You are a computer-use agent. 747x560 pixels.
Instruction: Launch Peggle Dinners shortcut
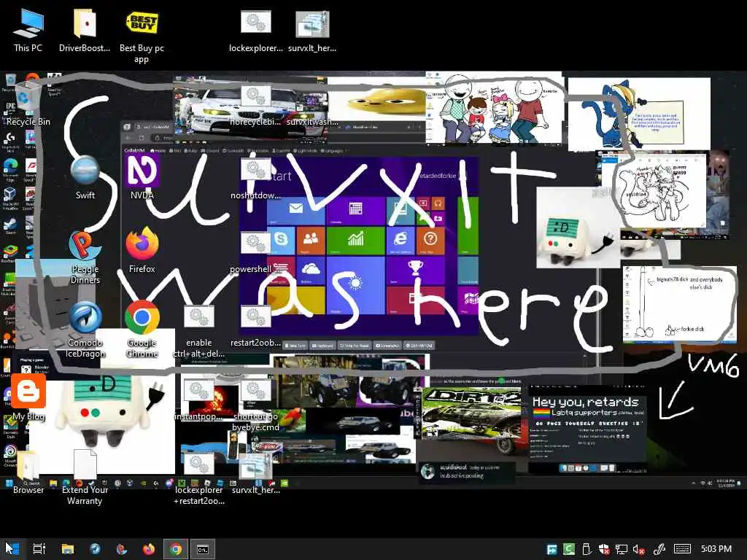(85, 257)
